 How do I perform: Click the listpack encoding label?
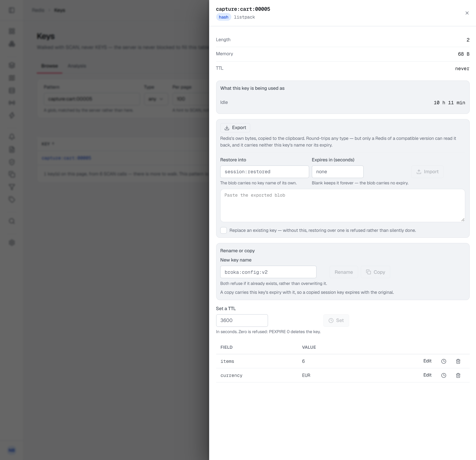pyautogui.click(x=244, y=17)
